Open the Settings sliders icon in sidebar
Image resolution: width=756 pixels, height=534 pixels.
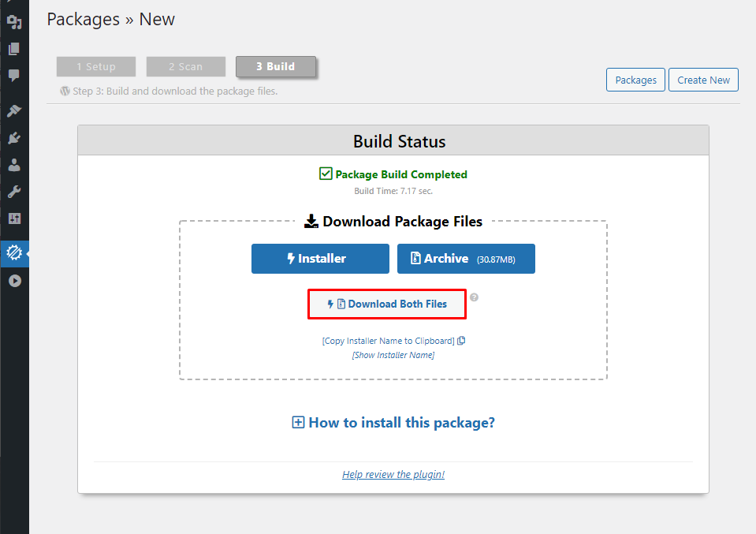pos(14,218)
